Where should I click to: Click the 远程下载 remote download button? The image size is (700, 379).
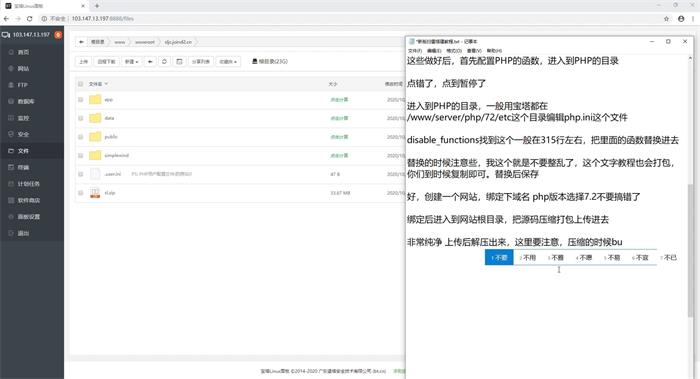click(107, 61)
